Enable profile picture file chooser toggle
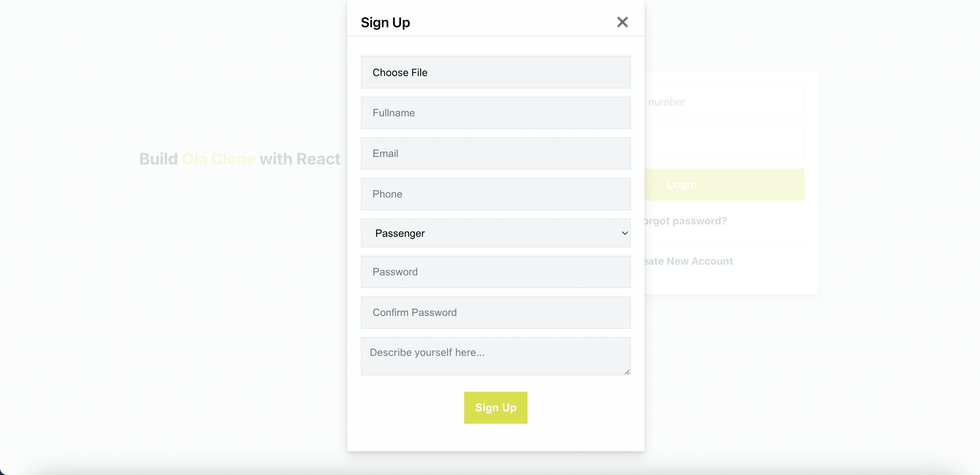 496,72
